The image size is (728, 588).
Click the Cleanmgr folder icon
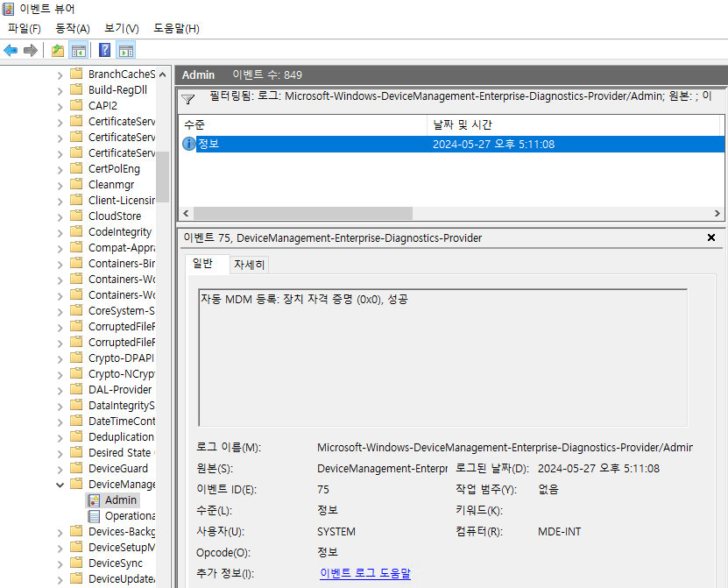[76, 184]
